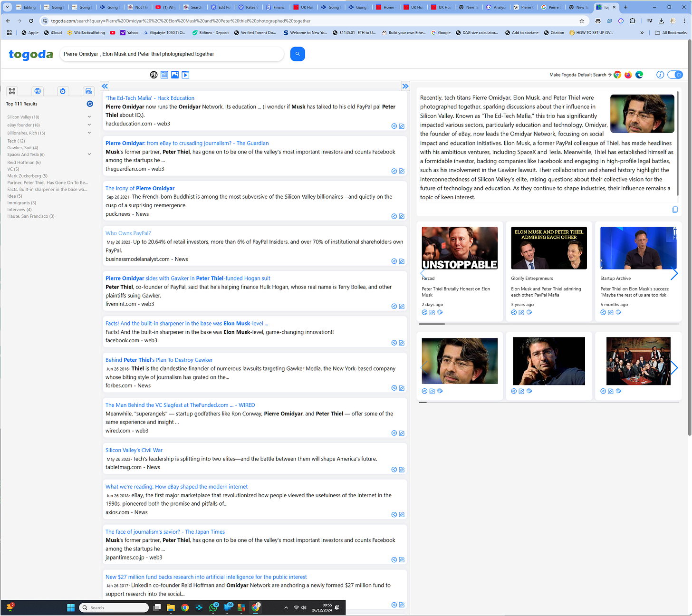Open WhatsApp from the taskbar
The image size is (692, 616).
pyautogui.click(x=213, y=607)
